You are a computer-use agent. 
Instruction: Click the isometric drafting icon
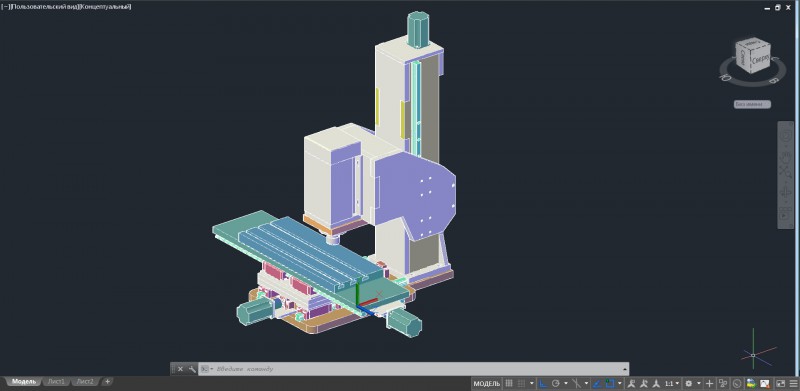click(x=577, y=383)
